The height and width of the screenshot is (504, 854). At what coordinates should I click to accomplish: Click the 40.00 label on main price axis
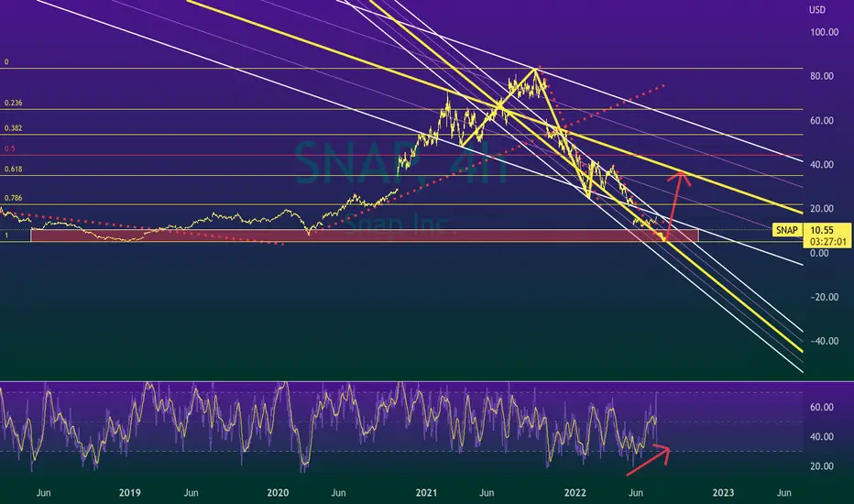(x=822, y=165)
